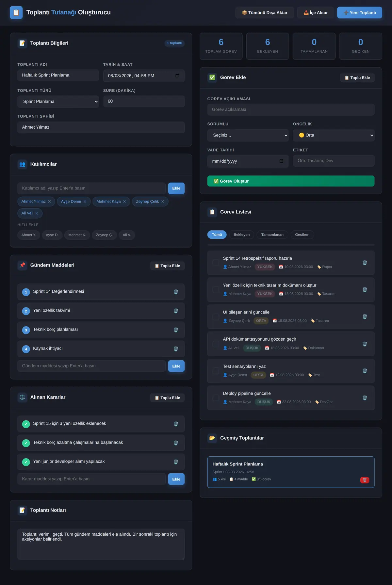Check off the Sprint 14 retrospektif task
Viewport: 392px width, 585px height.
pos(216,263)
